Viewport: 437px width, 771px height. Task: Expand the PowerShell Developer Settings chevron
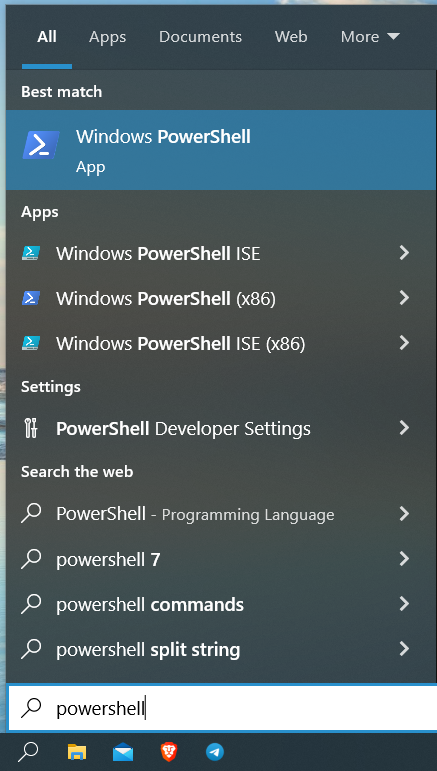pos(404,428)
